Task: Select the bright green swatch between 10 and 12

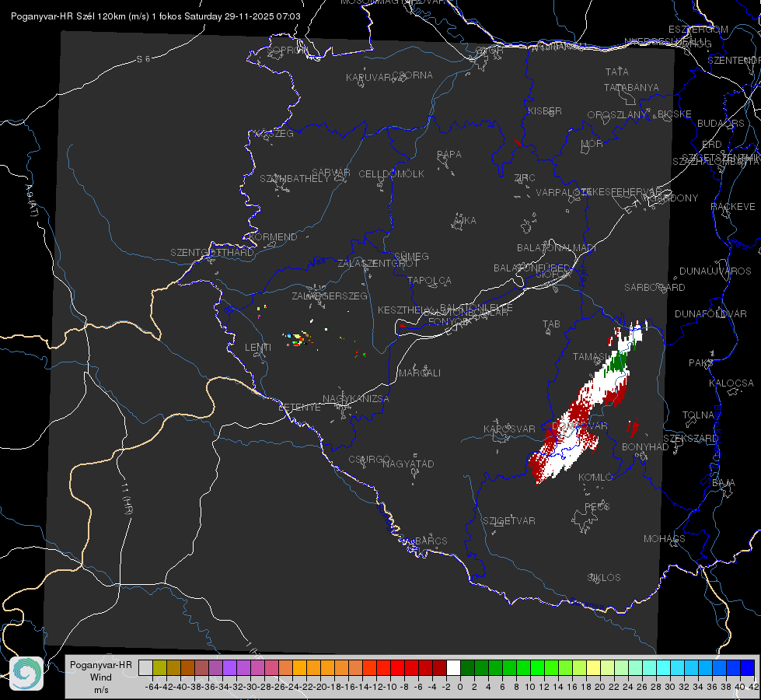Action: click(x=537, y=667)
